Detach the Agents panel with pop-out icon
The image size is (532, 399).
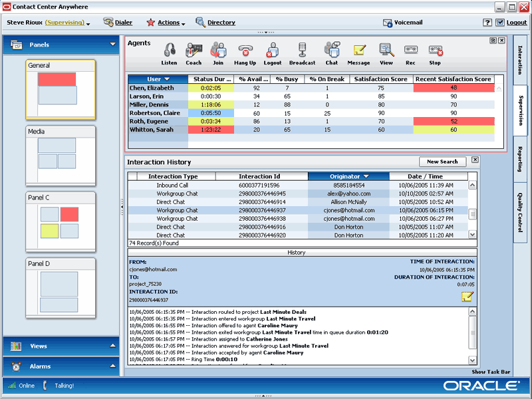tap(493, 41)
